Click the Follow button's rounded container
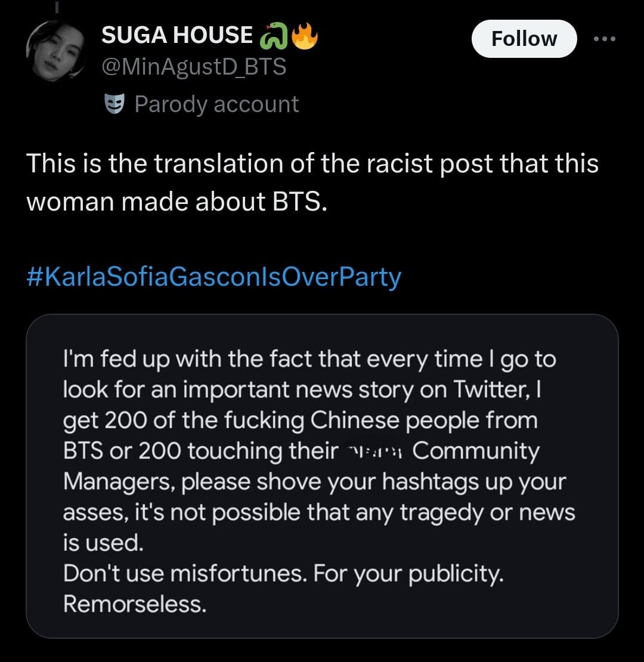The image size is (644, 662). pos(524,38)
